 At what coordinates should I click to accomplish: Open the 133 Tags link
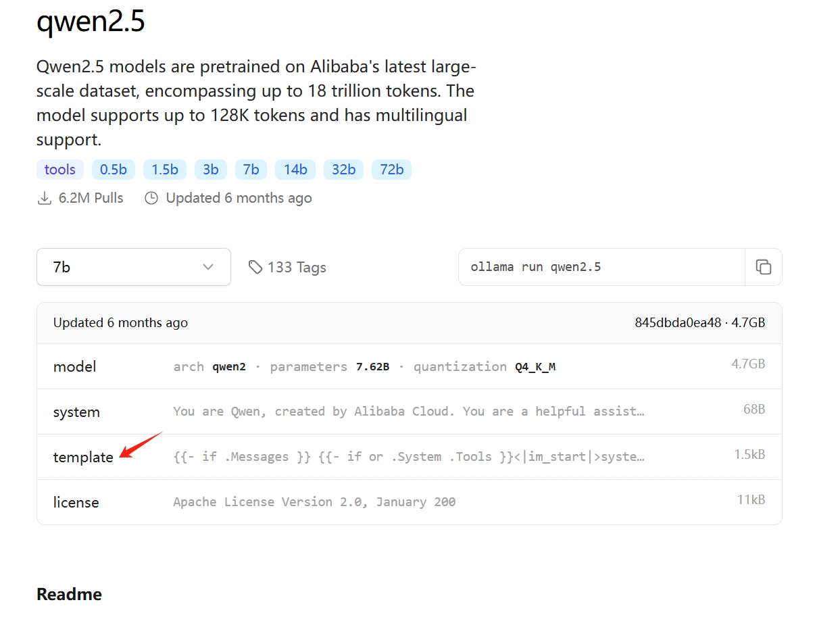click(287, 267)
